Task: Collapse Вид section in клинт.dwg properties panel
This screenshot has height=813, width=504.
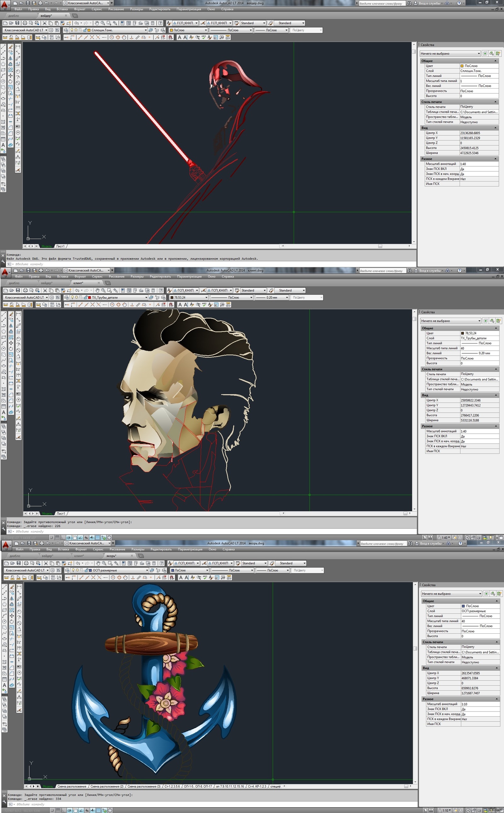Action: tap(496, 395)
